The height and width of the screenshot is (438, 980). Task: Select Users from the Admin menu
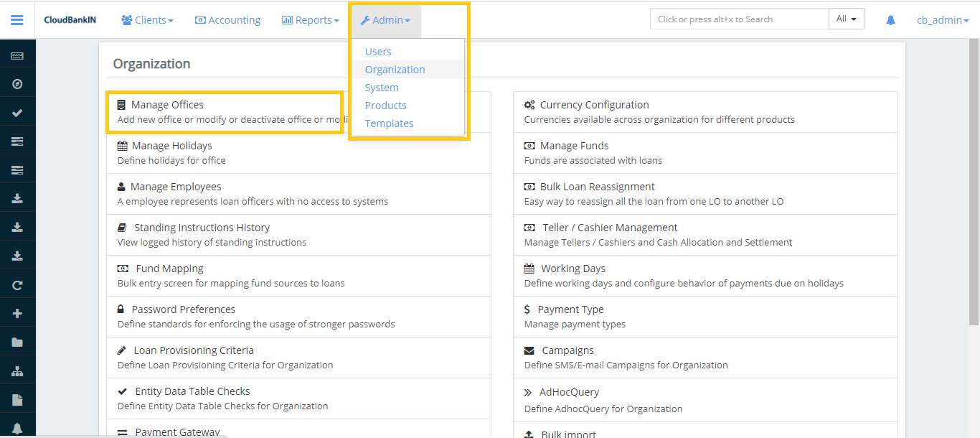(x=378, y=52)
